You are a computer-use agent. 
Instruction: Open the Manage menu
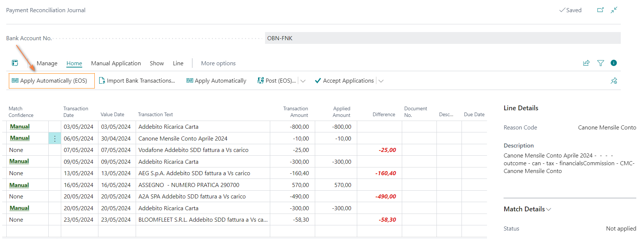coord(47,63)
